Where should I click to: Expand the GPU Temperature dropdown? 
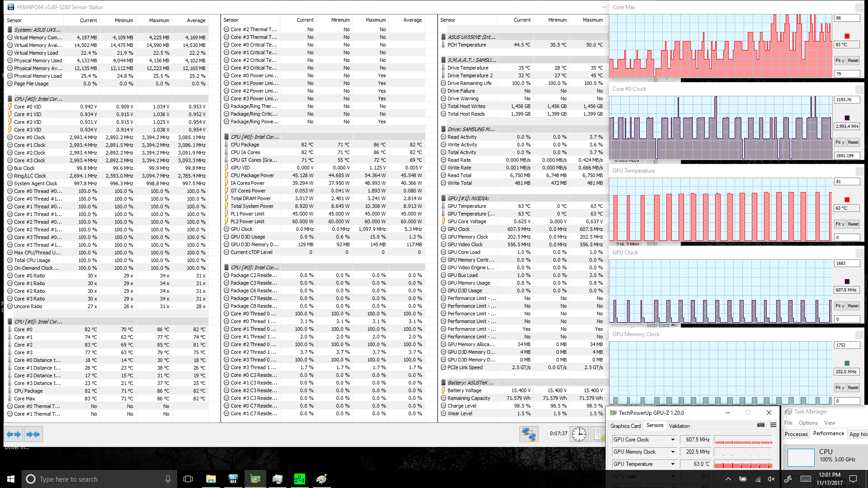[x=673, y=464]
